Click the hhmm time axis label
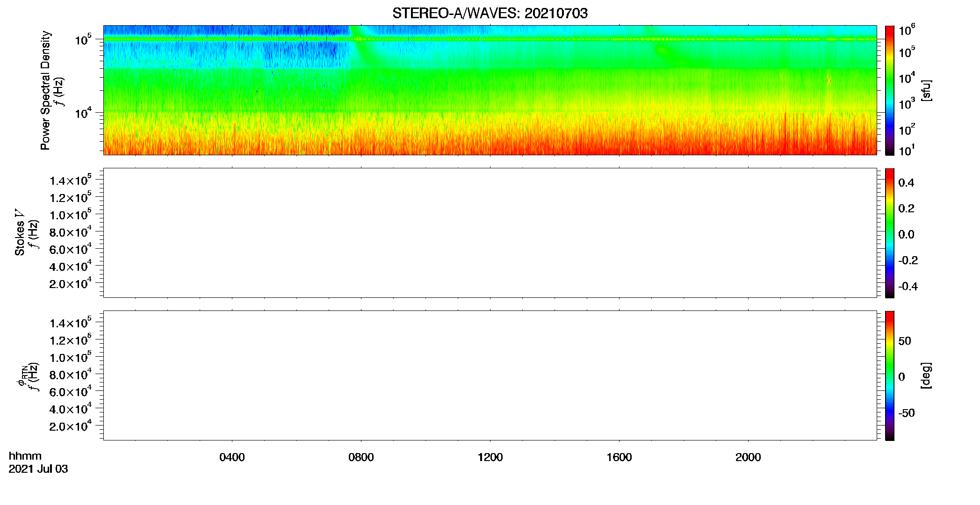This screenshot has width=980, height=505. [25, 456]
